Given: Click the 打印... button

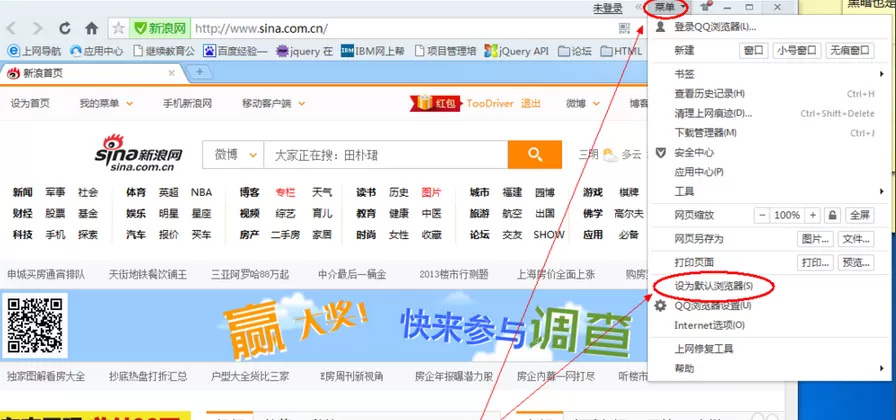Looking at the screenshot, I should tap(815, 262).
